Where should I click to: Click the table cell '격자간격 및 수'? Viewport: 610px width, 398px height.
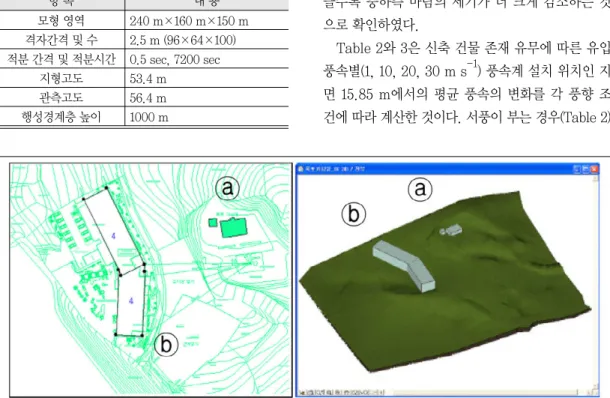61,40
